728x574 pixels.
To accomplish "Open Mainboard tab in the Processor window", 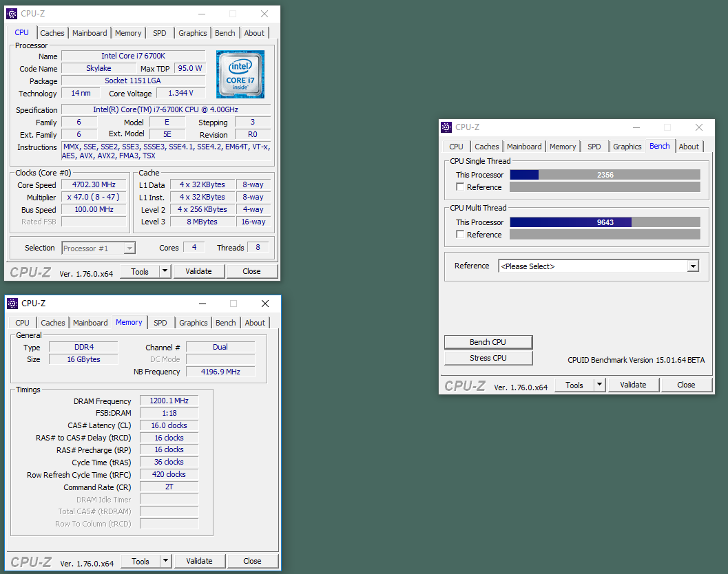I will [x=90, y=33].
